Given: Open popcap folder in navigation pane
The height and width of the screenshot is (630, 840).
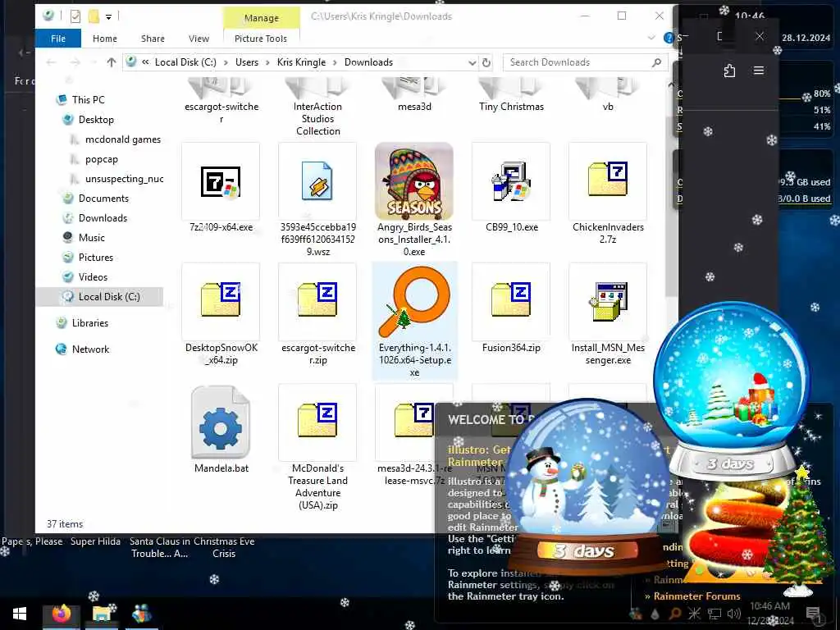Looking at the screenshot, I should coord(101,159).
